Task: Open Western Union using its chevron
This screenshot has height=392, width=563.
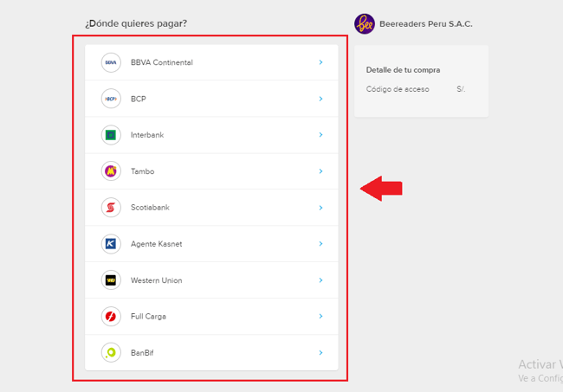Action: [x=320, y=280]
